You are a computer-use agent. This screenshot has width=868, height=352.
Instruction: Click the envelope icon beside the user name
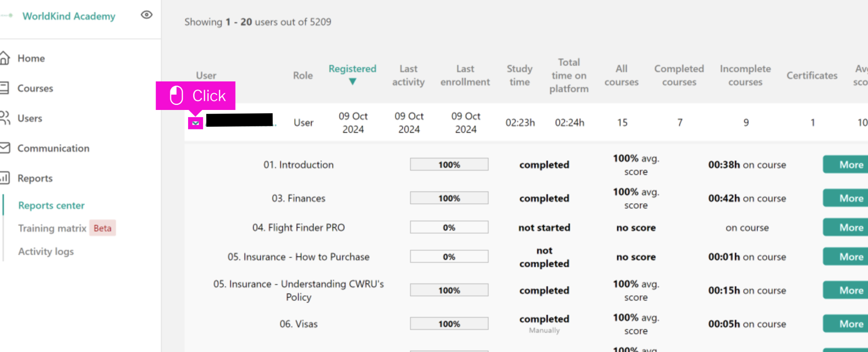click(195, 123)
